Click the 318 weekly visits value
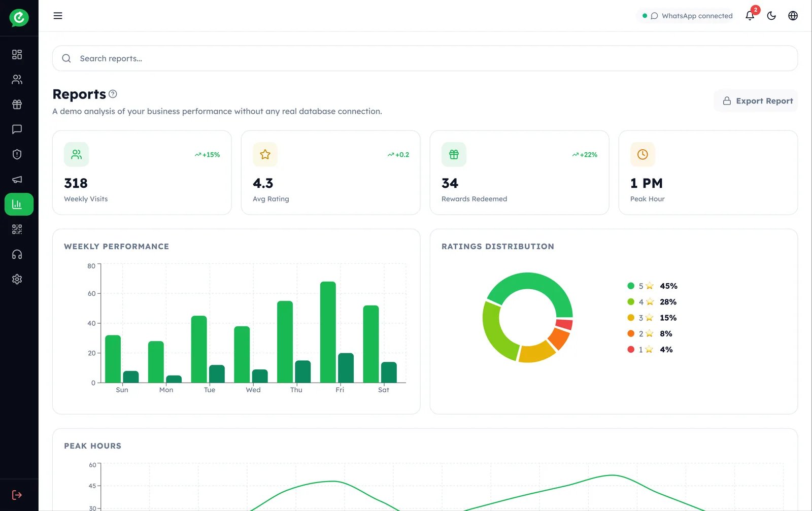Image resolution: width=812 pixels, height=511 pixels. 76,183
